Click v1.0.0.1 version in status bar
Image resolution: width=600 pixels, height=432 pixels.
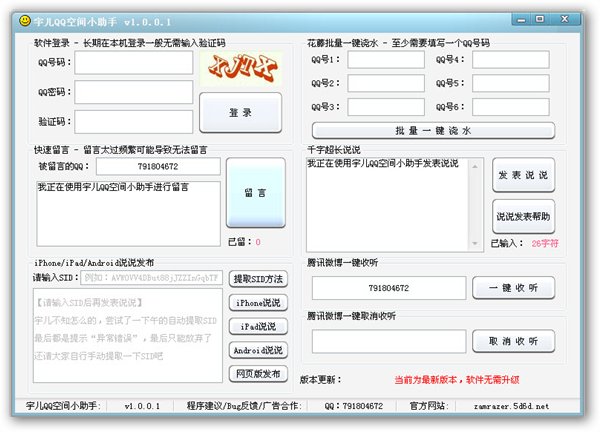(x=142, y=406)
